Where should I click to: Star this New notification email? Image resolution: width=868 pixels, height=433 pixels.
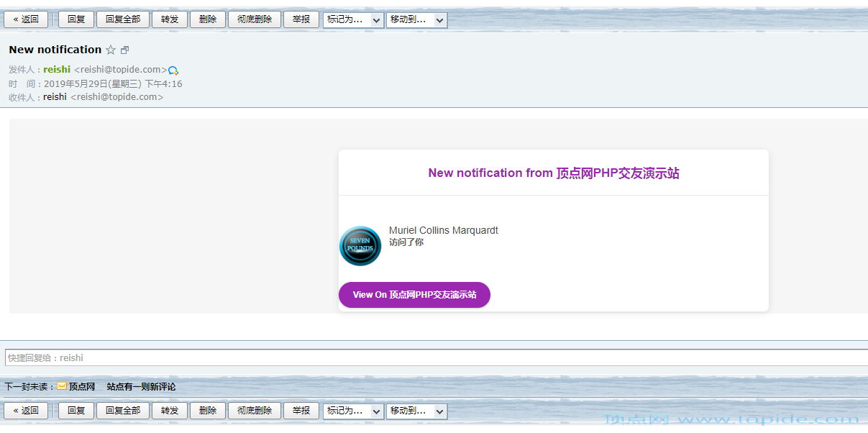pyautogui.click(x=111, y=50)
